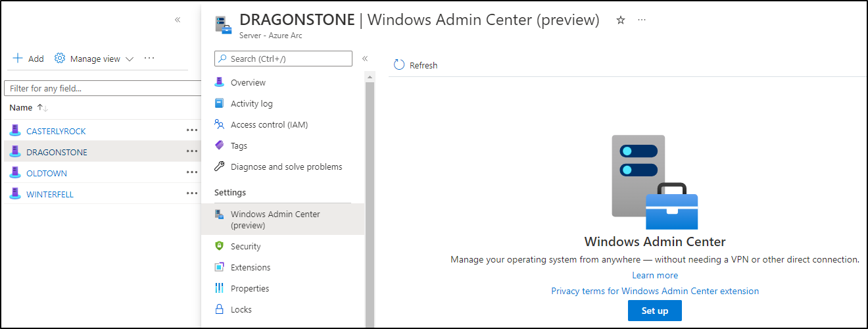
Task: Click the DRAGONSTONE page header server icon
Action: click(x=224, y=25)
